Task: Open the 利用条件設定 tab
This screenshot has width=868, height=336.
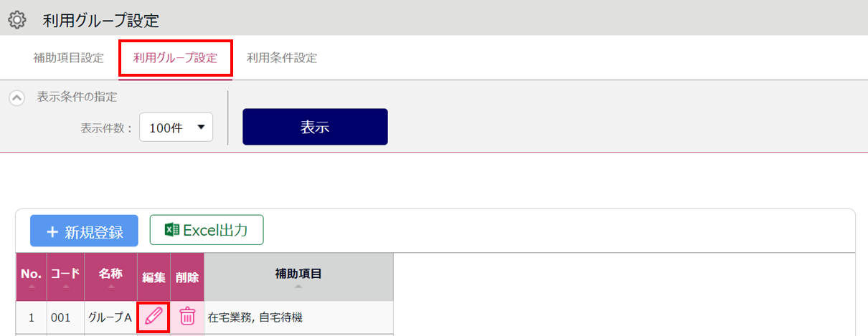Action: tap(282, 58)
